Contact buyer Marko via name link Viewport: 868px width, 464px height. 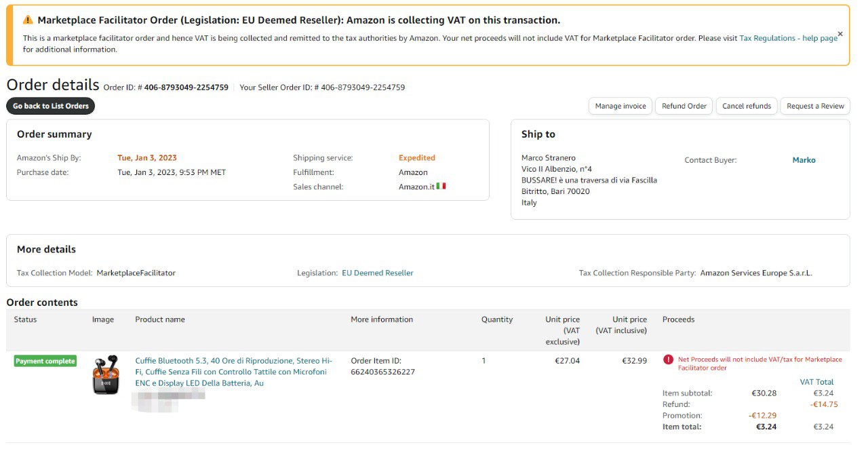pyautogui.click(x=804, y=160)
